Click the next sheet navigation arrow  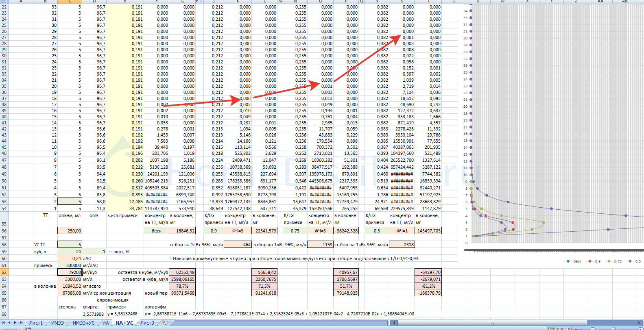click(15, 323)
